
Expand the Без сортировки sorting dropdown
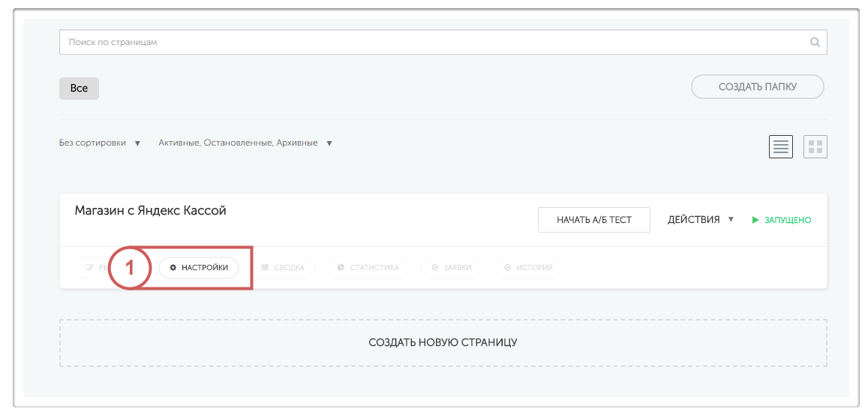pyautogui.click(x=100, y=143)
